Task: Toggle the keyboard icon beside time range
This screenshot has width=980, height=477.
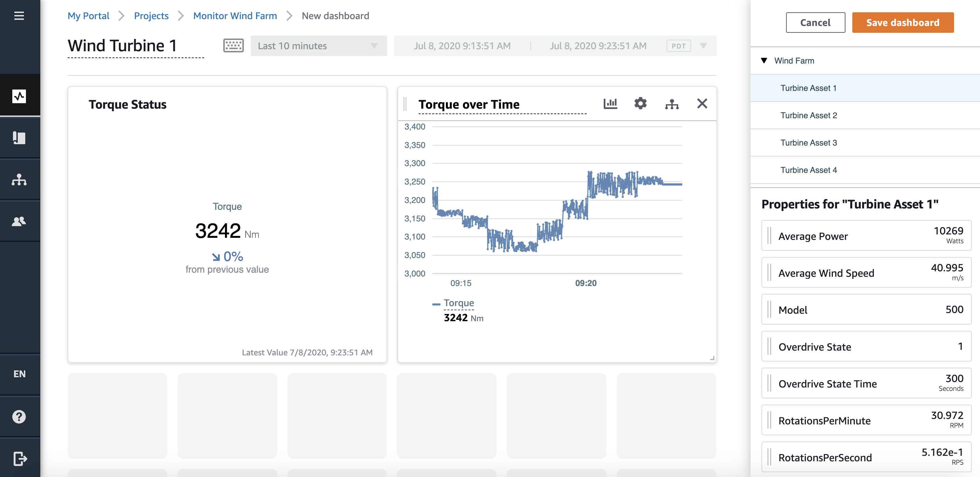Action: coord(233,46)
